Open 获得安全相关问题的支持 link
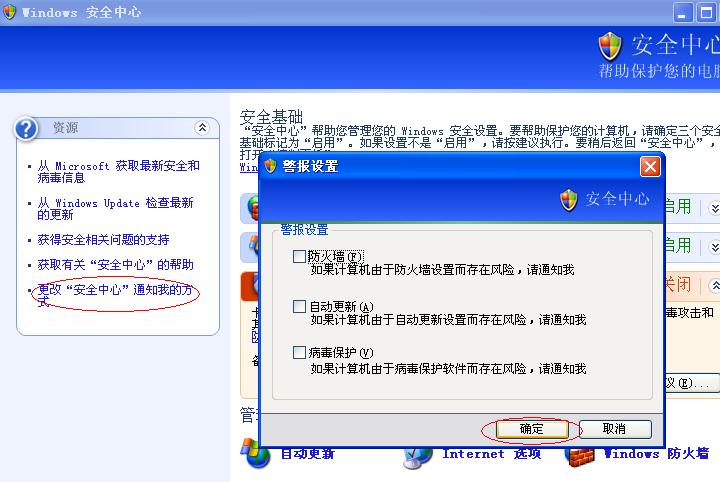This screenshot has width=720, height=482. 103,239
